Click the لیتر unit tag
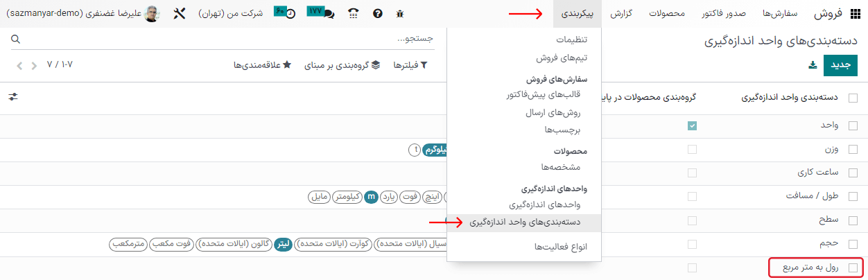The height and width of the screenshot is (280, 868). tap(284, 244)
